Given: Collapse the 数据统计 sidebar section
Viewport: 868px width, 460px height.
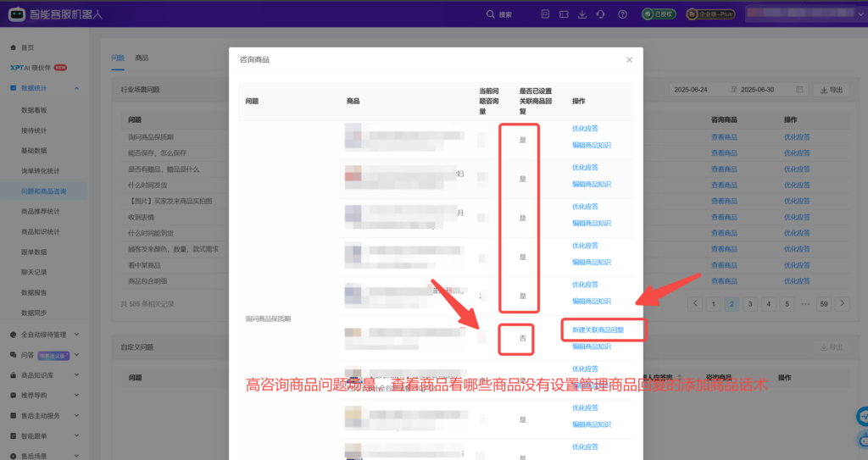Looking at the screenshot, I should pyautogui.click(x=76, y=88).
